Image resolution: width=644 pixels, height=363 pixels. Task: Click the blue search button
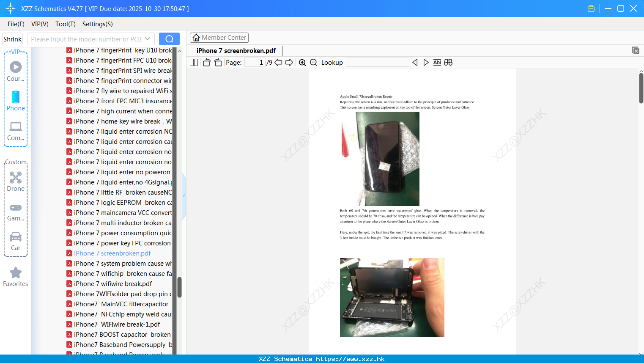(x=169, y=39)
